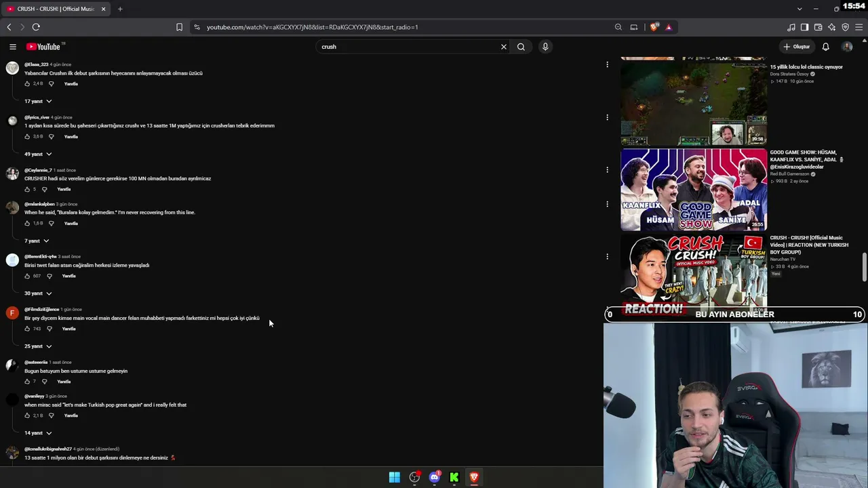
Task: Start voice search with the microphone
Action: click(545, 47)
